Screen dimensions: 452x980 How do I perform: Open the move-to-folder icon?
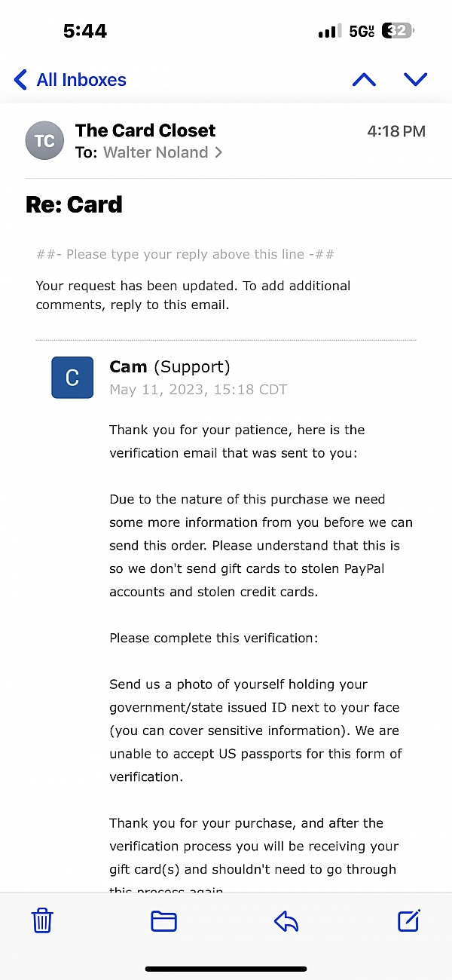pyautogui.click(x=163, y=921)
